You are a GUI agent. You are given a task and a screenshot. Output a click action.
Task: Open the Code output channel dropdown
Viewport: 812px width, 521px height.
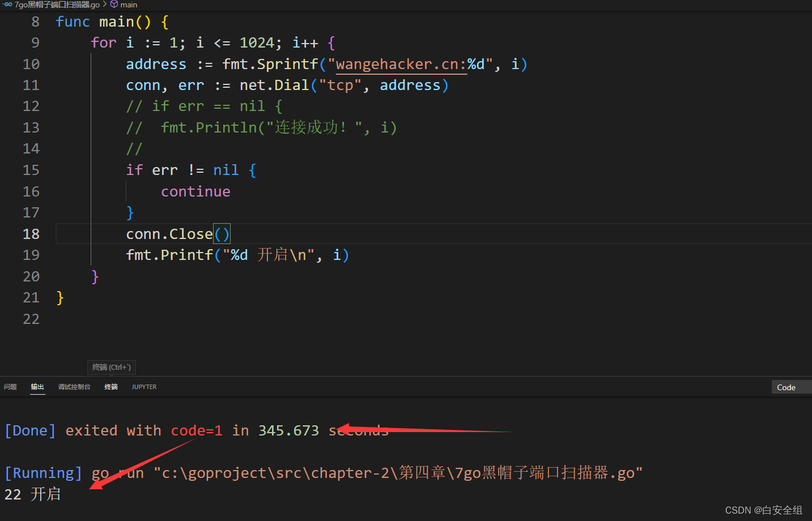click(792, 387)
